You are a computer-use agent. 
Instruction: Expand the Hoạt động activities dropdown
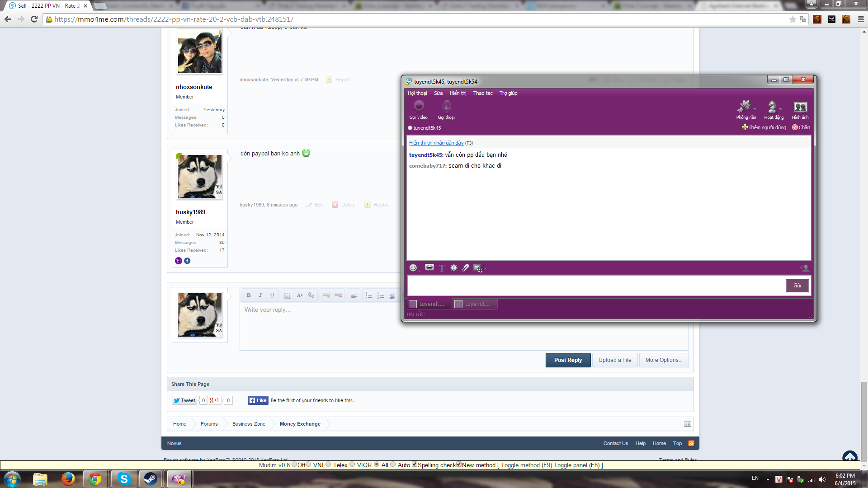[x=780, y=109]
